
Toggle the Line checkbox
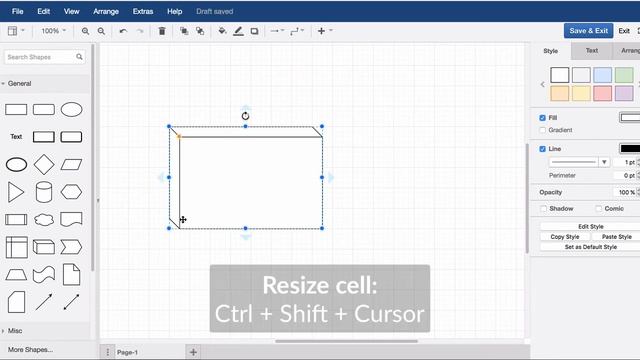click(x=542, y=149)
